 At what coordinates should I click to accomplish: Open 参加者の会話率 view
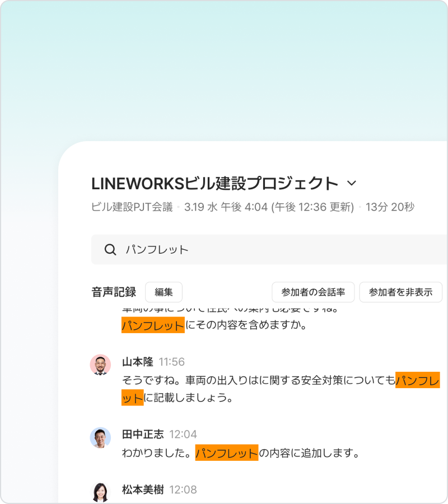coord(313,292)
